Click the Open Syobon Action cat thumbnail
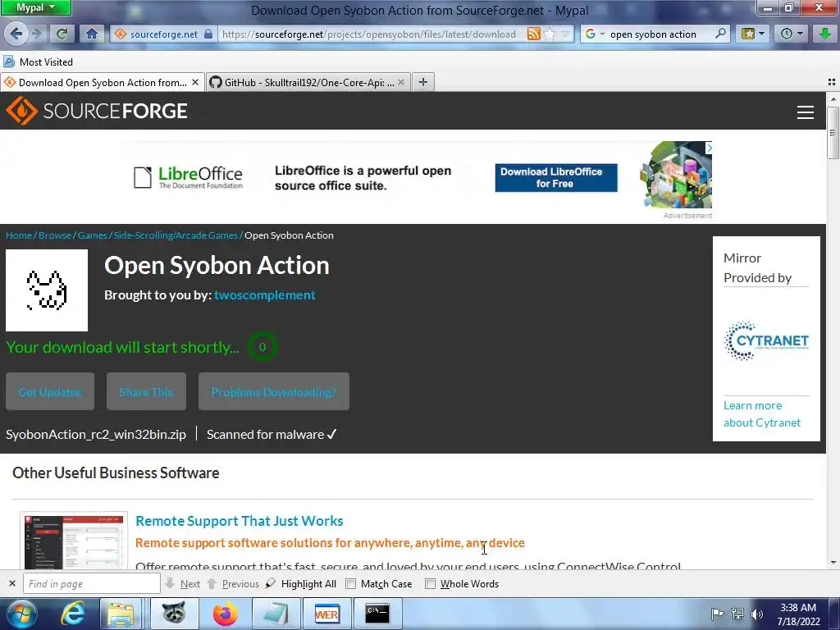Screen dimensions: 840x630 tap(47, 290)
